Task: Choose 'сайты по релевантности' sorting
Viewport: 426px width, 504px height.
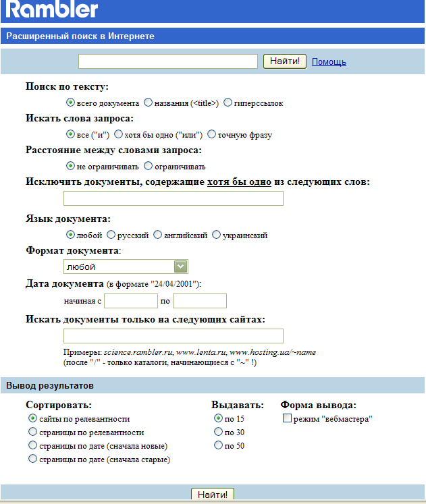Action: point(32,418)
